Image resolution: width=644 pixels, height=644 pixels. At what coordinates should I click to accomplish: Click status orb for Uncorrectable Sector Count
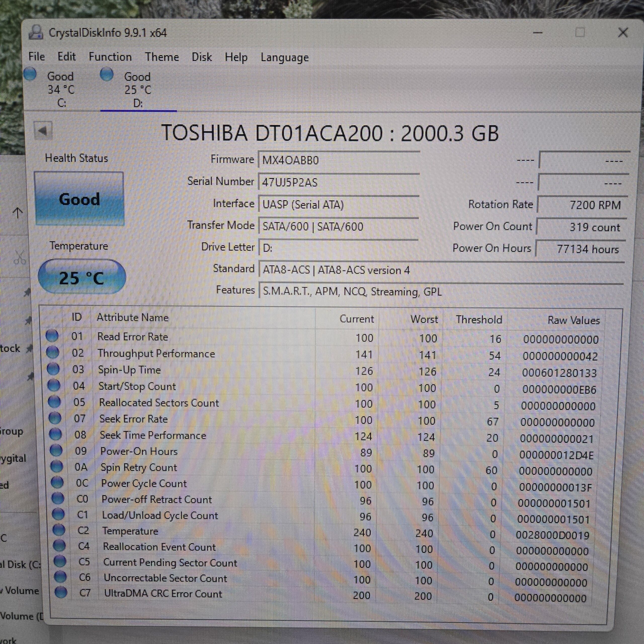(60, 577)
